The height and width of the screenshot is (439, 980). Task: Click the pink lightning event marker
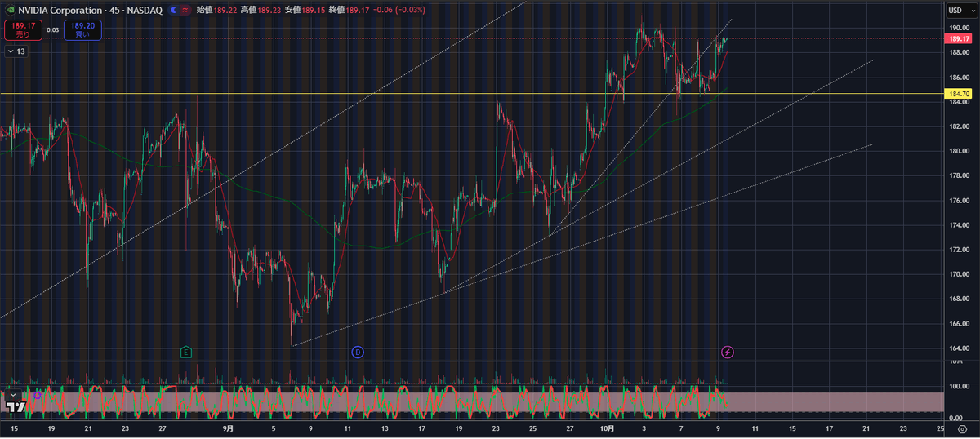[728, 352]
